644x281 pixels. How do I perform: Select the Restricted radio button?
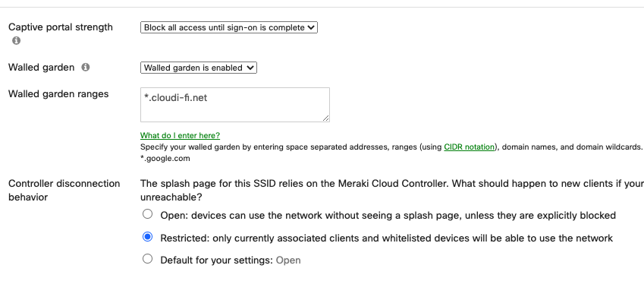(147, 236)
